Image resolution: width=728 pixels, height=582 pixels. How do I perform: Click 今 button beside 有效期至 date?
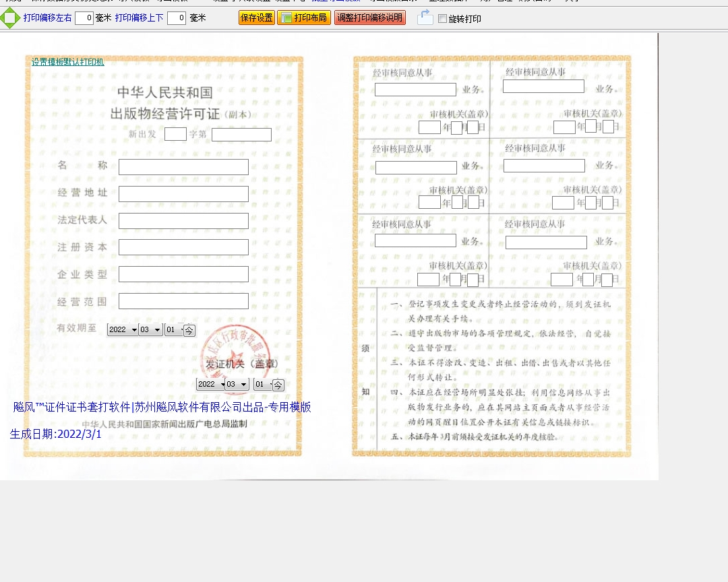pyautogui.click(x=189, y=330)
